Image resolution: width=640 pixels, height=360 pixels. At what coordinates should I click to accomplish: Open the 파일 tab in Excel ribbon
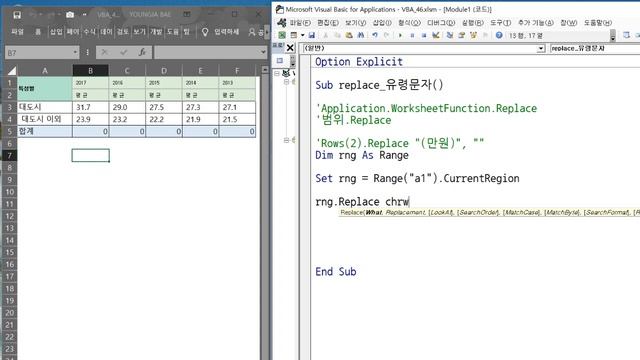tap(18, 31)
